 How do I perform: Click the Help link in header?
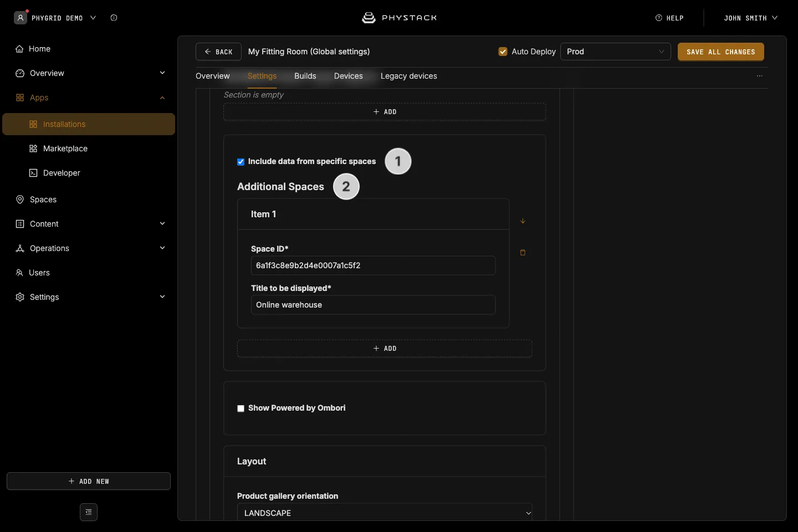669,18
